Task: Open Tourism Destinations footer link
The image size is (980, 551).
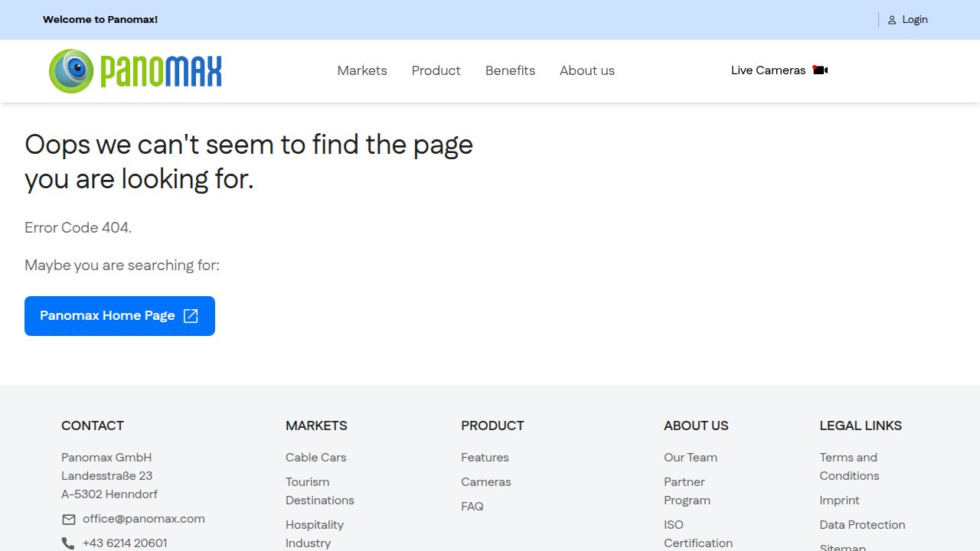Action: 320,491
